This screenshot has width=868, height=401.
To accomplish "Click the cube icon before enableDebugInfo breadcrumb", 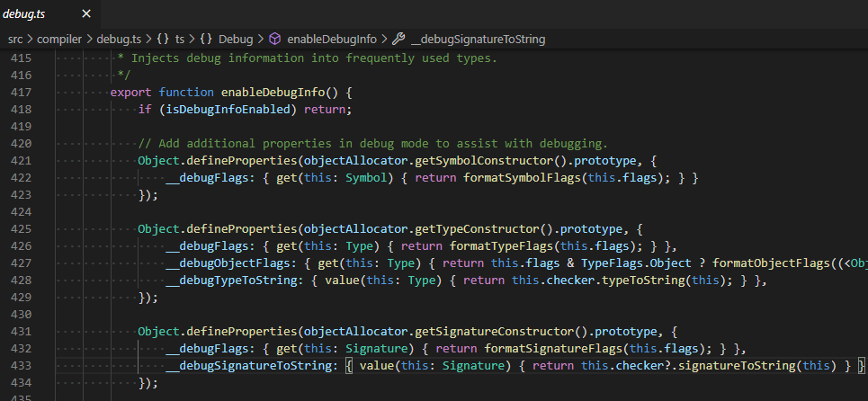I will coord(275,40).
